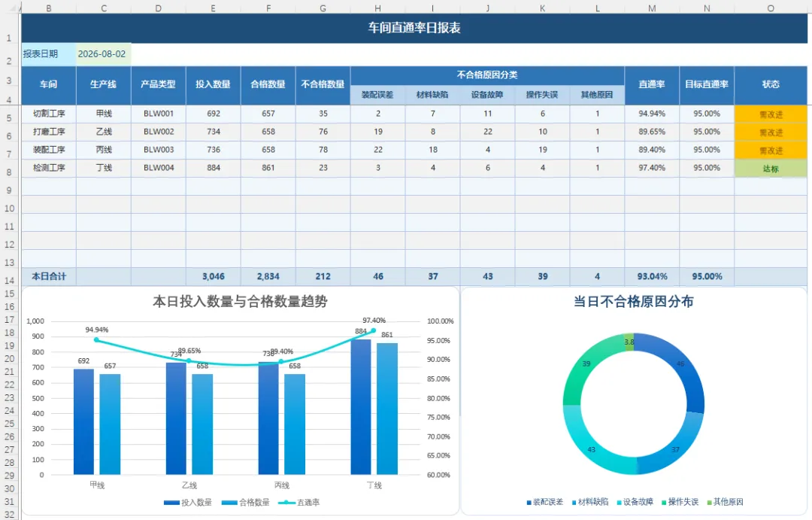
Task: Click the line point labeled 94.94%
Action: [x=96, y=340]
